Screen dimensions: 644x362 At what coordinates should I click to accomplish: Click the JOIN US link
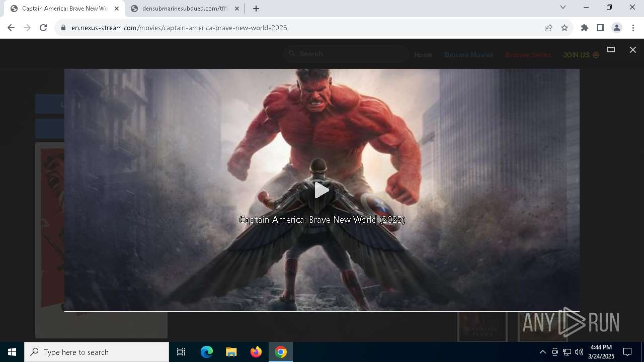[x=581, y=55]
